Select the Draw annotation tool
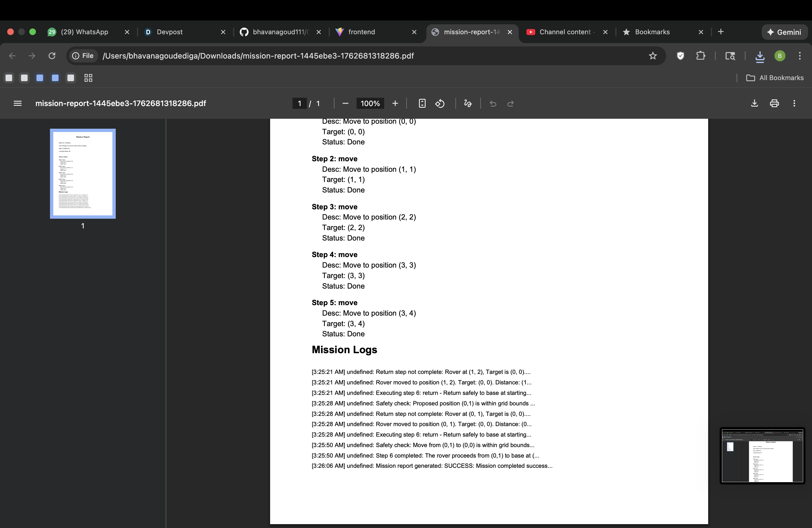 [x=468, y=103]
